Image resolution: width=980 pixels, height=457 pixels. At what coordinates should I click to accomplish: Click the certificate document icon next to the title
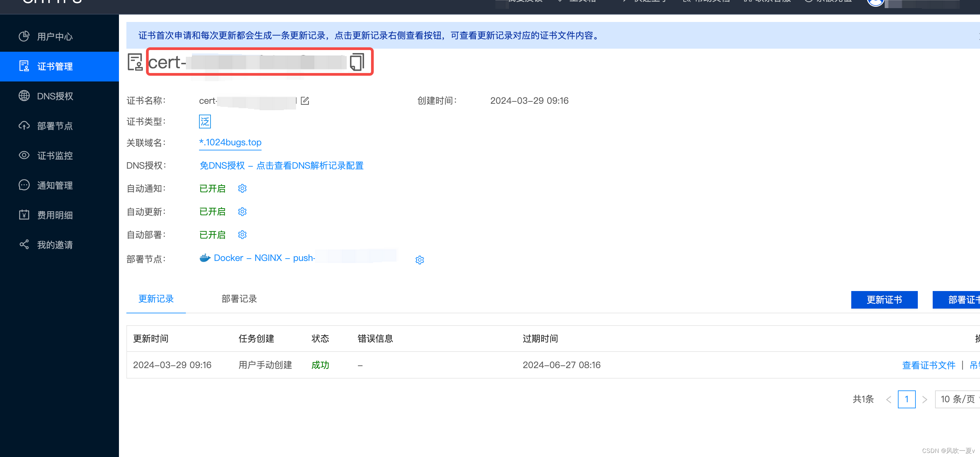(135, 62)
